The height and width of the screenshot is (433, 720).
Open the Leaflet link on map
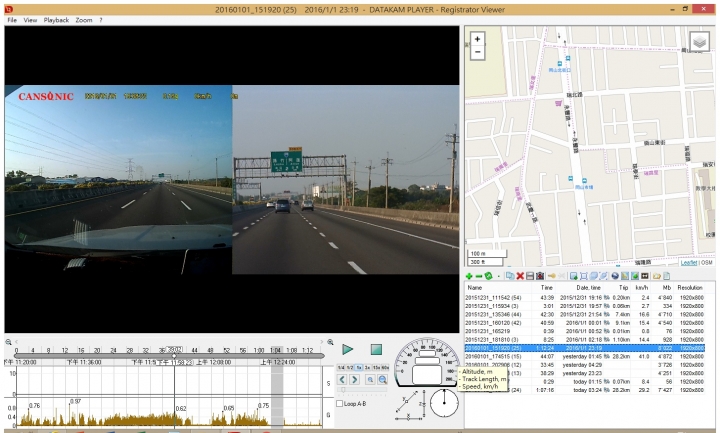point(689,263)
